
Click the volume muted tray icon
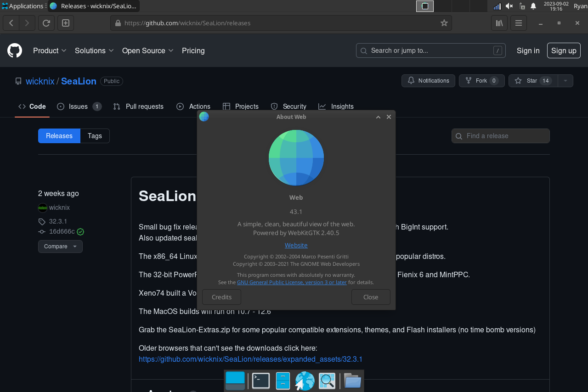click(x=509, y=6)
